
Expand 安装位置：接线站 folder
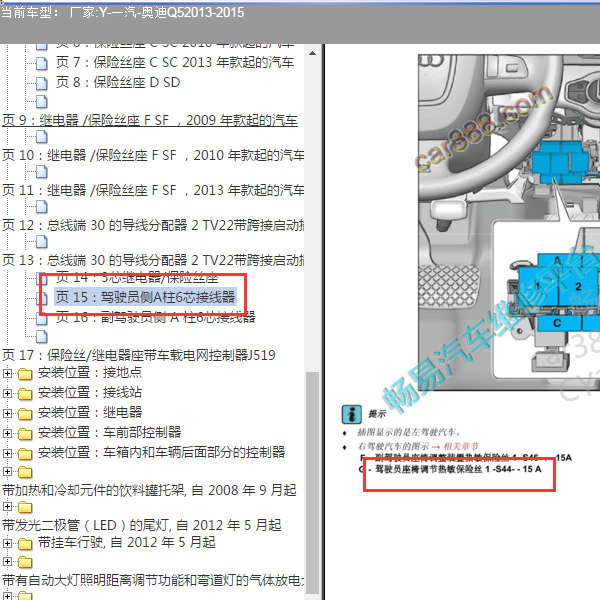point(7,393)
